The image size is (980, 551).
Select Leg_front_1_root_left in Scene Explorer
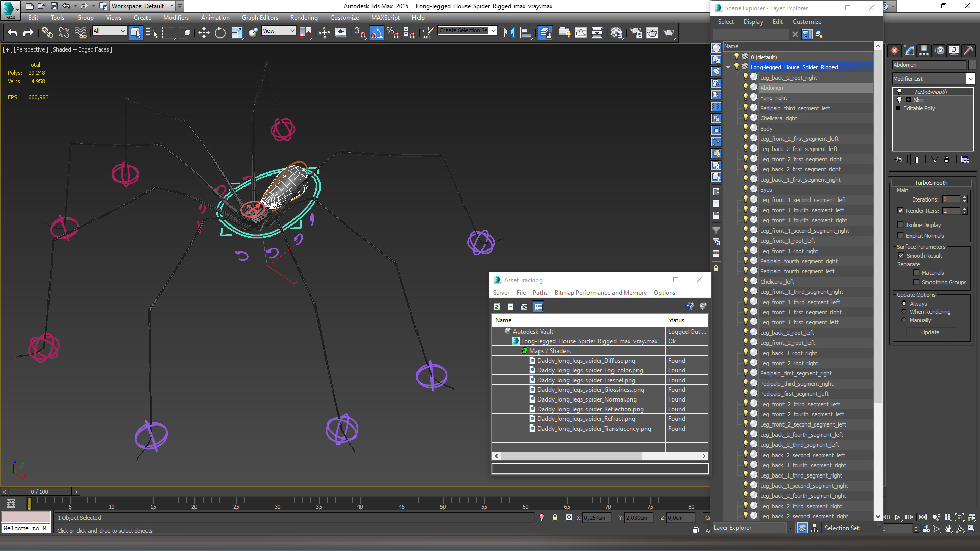pyautogui.click(x=787, y=241)
